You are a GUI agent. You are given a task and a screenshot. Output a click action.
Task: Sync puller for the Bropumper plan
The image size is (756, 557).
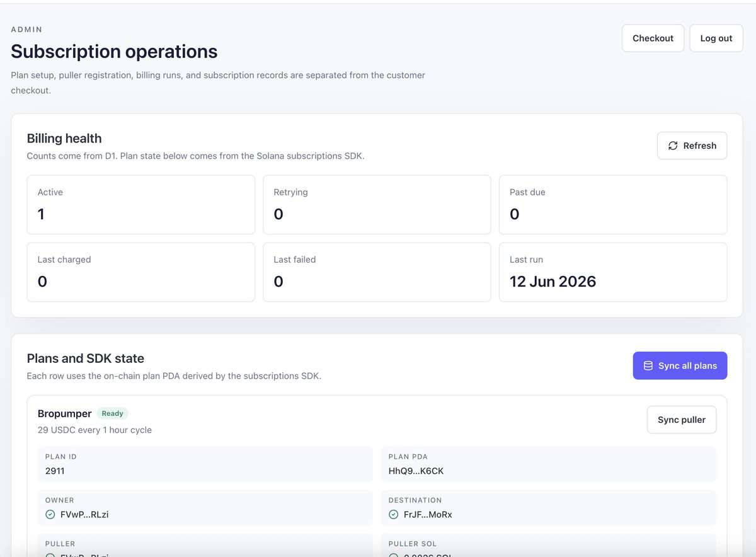682,420
